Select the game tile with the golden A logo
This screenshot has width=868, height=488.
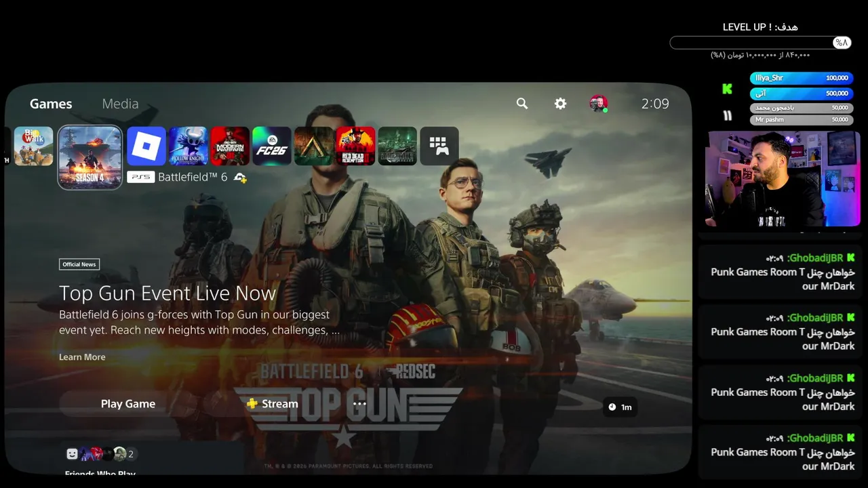point(314,146)
